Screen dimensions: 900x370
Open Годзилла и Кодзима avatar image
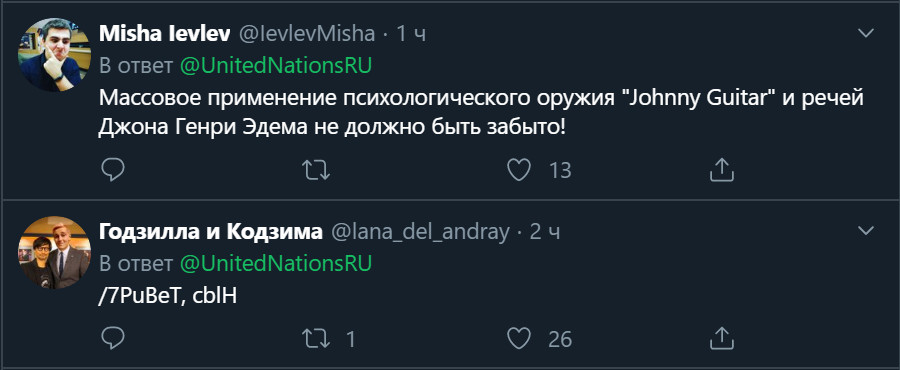55,252
